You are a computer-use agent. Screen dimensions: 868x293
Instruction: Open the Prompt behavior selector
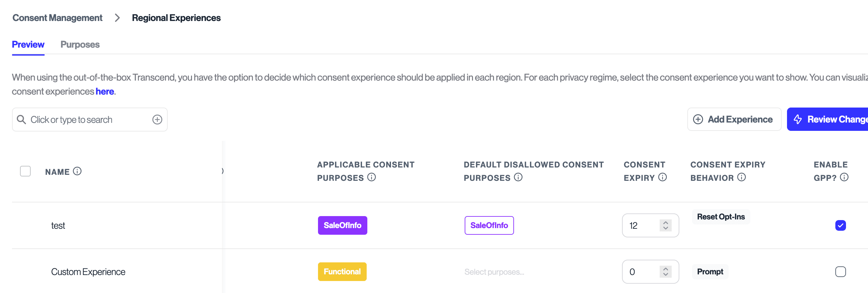pos(710,271)
